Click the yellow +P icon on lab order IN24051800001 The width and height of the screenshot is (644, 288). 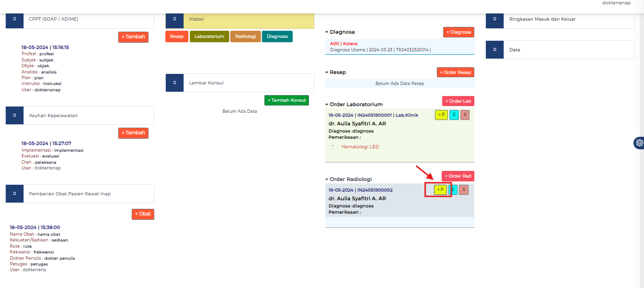tap(441, 115)
